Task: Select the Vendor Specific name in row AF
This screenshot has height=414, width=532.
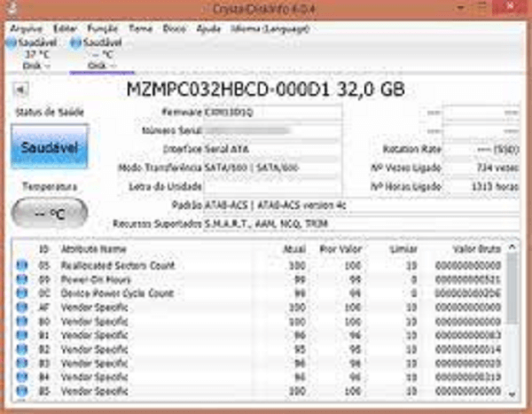Action: (x=94, y=308)
